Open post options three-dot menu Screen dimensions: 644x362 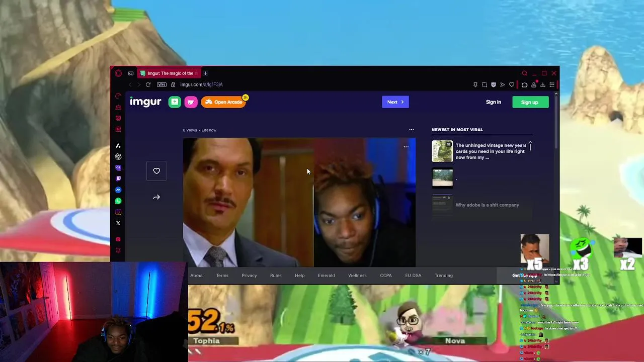(x=411, y=130)
